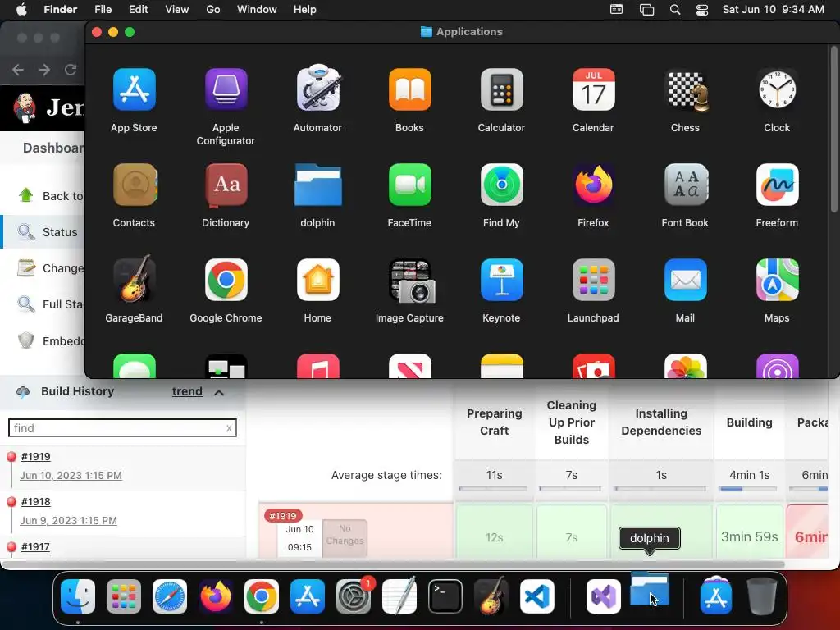Click the browser forward arrow
Viewport: 840px width, 630px height.
click(x=44, y=70)
